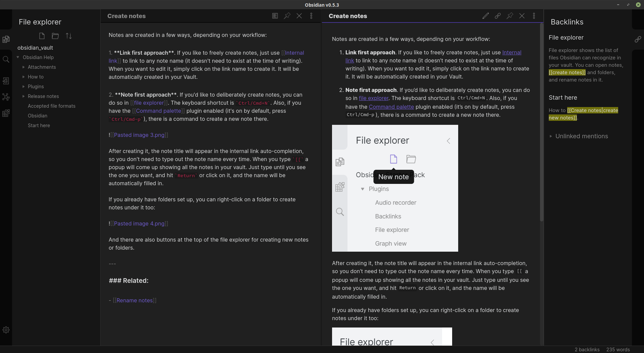Toggle the Backlinks panel link icon
Screen dimensions: 644x353
pyautogui.click(x=638, y=39)
